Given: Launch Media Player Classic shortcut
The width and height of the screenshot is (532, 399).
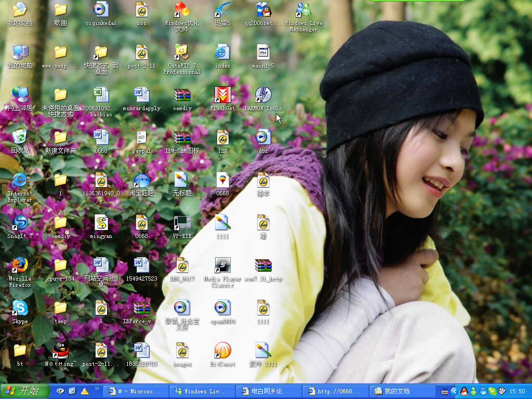Looking at the screenshot, I should click(x=222, y=265).
